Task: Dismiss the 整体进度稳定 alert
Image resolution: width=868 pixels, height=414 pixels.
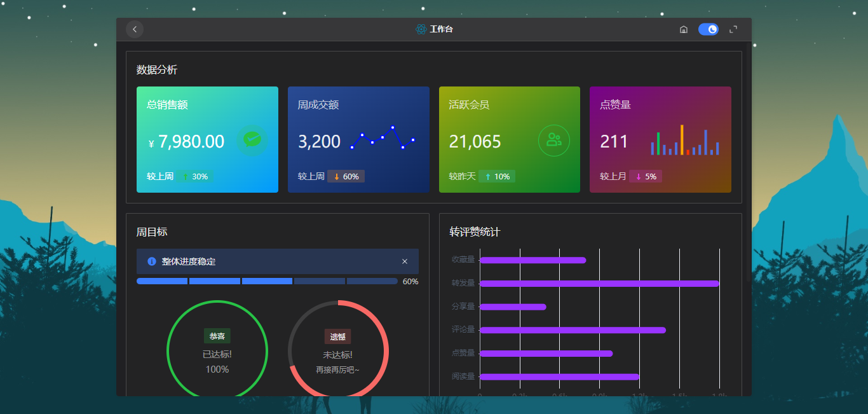Action: tap(405, 261)
